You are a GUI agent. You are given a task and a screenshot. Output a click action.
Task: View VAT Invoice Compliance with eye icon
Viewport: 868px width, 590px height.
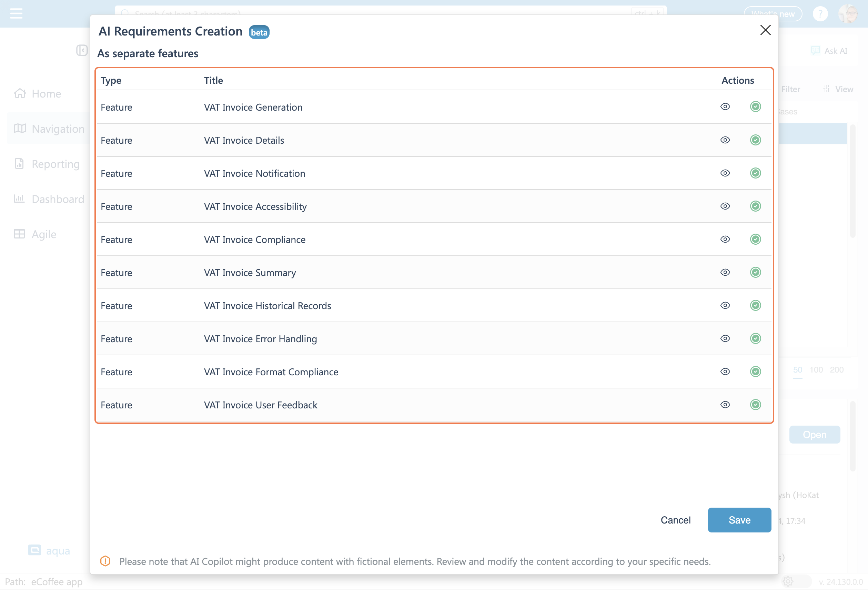coord(725,240)
